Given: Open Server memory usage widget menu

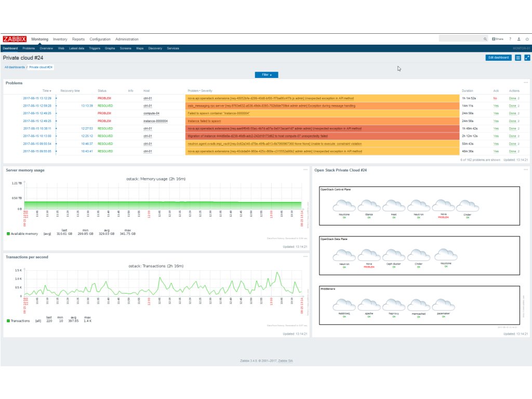Looking at the screenshot, I should pyautogui.click(x=305, y=170).
